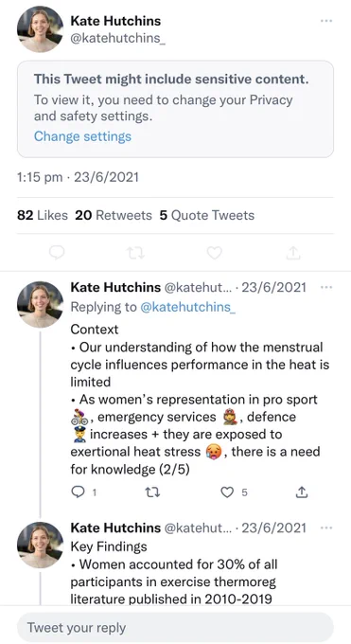
Task: Share the main tweet via the share icon
Action: pos(293,253)
